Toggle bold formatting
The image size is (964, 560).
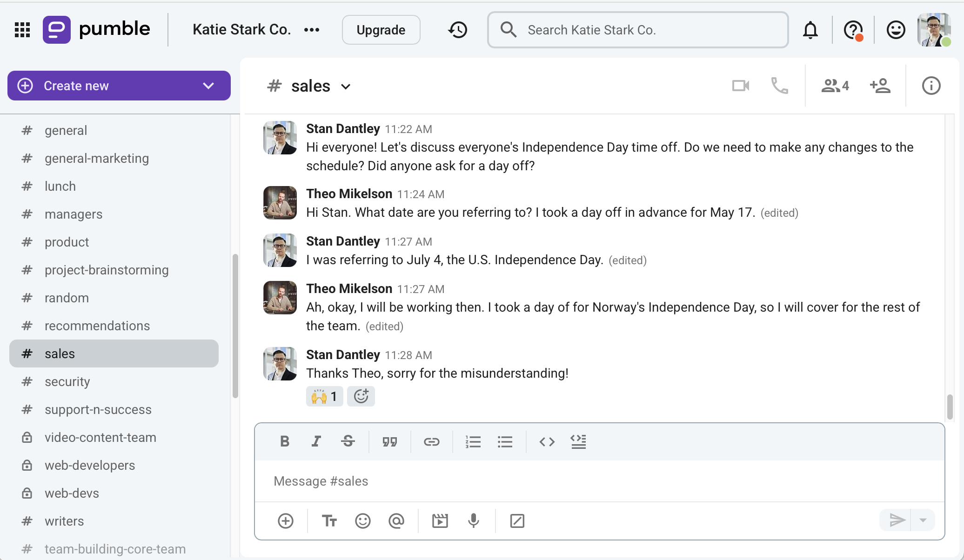coord(285,441)
